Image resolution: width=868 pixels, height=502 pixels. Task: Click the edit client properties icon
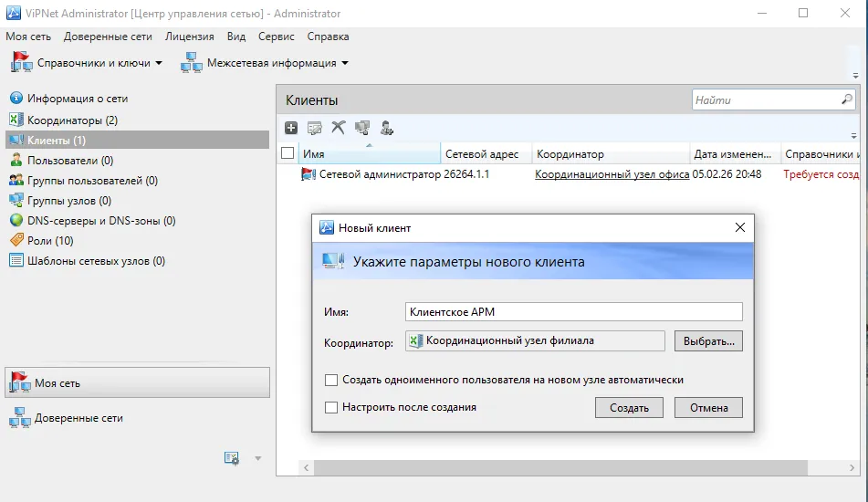pyautogui.click(x=314, y=128)
